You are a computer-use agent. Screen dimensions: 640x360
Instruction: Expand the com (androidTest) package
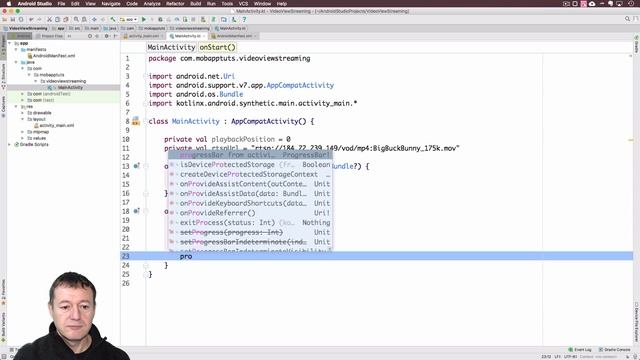(x=23, y=94)
